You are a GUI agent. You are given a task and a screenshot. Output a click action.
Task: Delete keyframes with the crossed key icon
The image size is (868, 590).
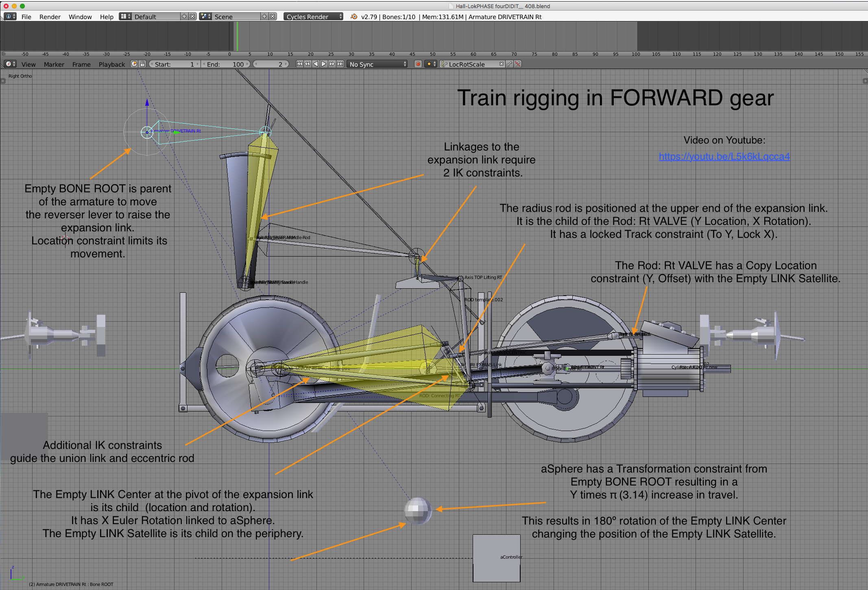pyautogui.click(x=517, y=64)
